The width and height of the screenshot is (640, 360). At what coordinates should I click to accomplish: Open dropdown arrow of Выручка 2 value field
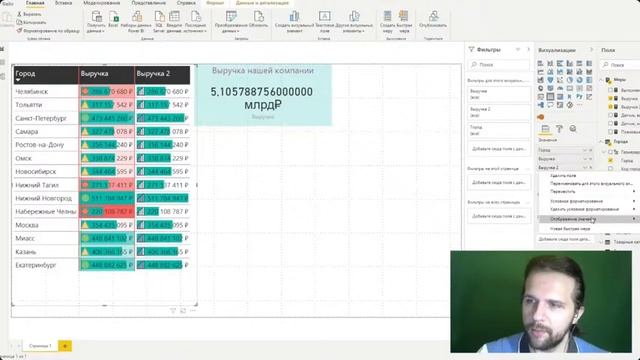[584, 167]
